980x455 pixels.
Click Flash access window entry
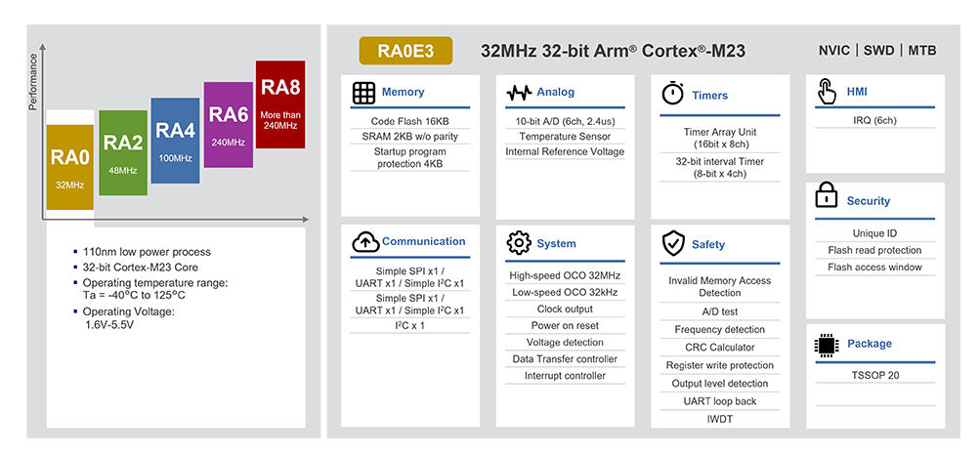[875, 268]
